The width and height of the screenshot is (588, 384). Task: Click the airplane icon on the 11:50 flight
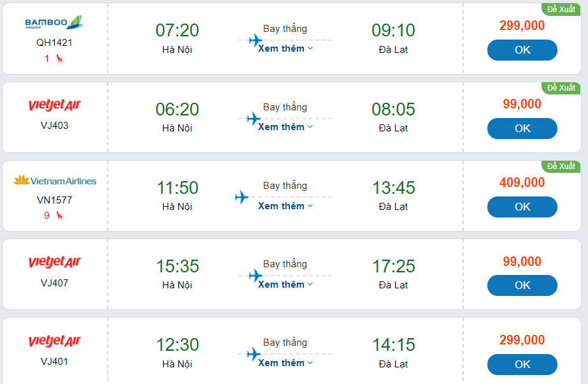[x=241, y=197]
